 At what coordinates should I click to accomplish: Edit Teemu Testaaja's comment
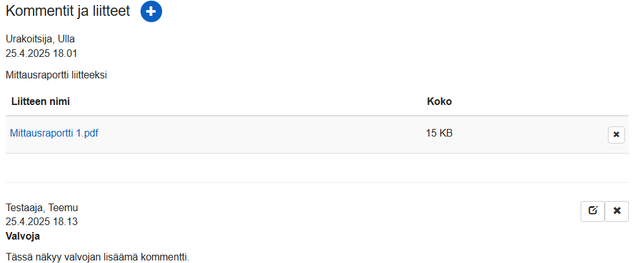tap(592, 211)
